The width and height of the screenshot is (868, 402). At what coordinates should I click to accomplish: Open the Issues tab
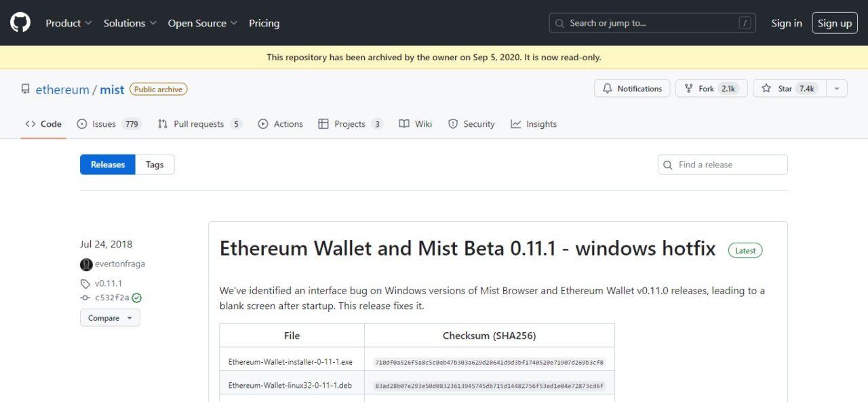108,124
